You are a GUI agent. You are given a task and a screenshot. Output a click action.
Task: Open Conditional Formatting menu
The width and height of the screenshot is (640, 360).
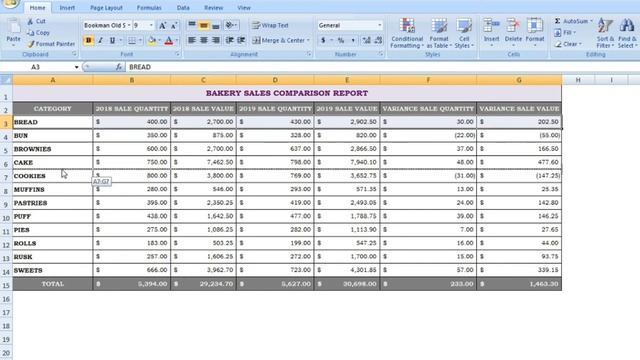[407, 33]
